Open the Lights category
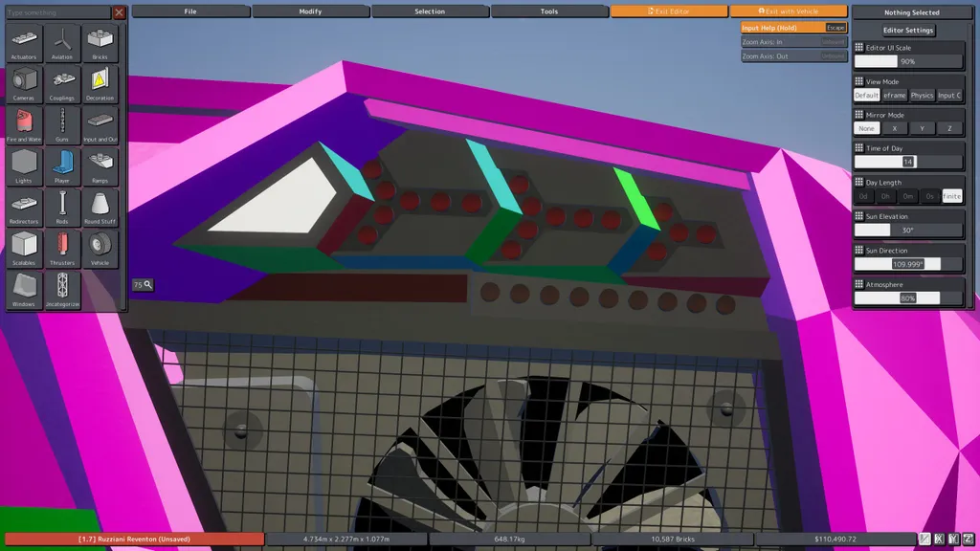The image size is (980, 551). (24, 166)
